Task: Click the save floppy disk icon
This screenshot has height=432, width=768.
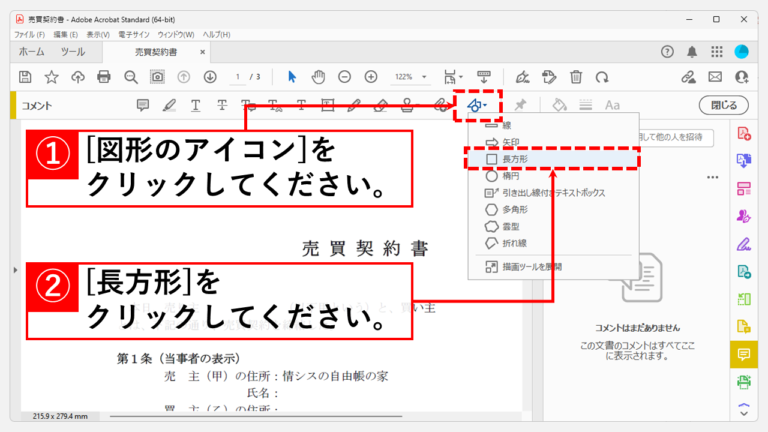Action: (25, 77)
